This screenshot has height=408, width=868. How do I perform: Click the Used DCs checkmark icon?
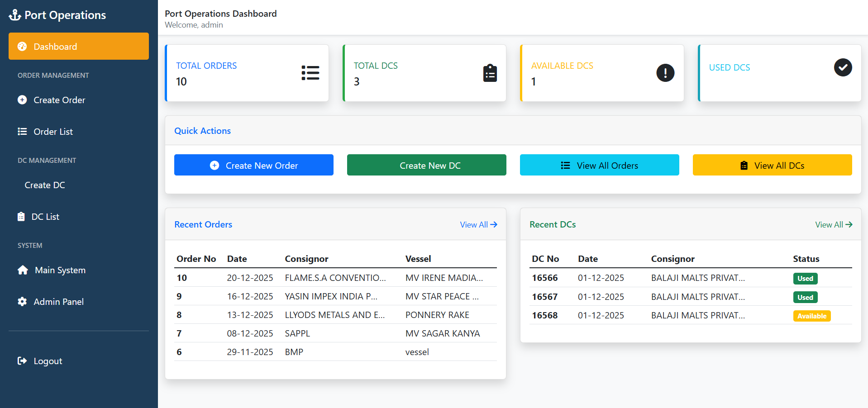click(842, 67)
